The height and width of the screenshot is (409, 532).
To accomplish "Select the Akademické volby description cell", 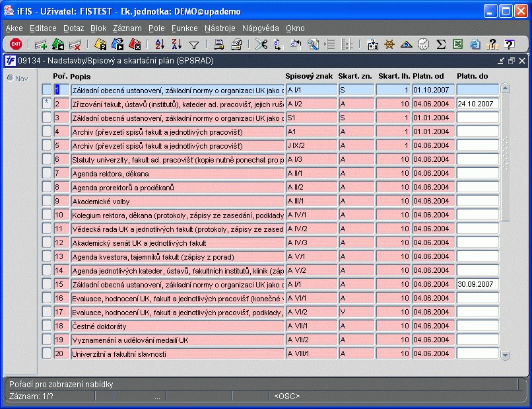I will click(178, 201).
